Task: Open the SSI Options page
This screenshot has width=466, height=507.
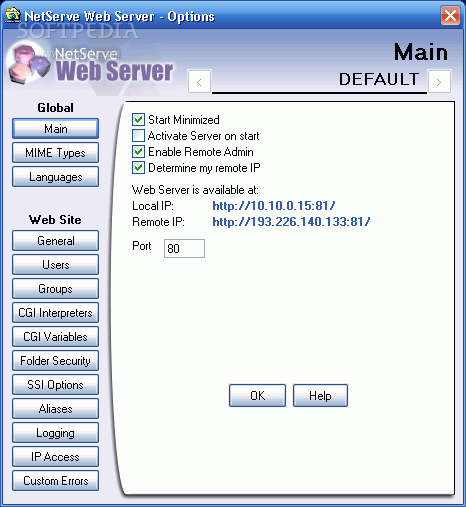Action: tap(55, 385)
